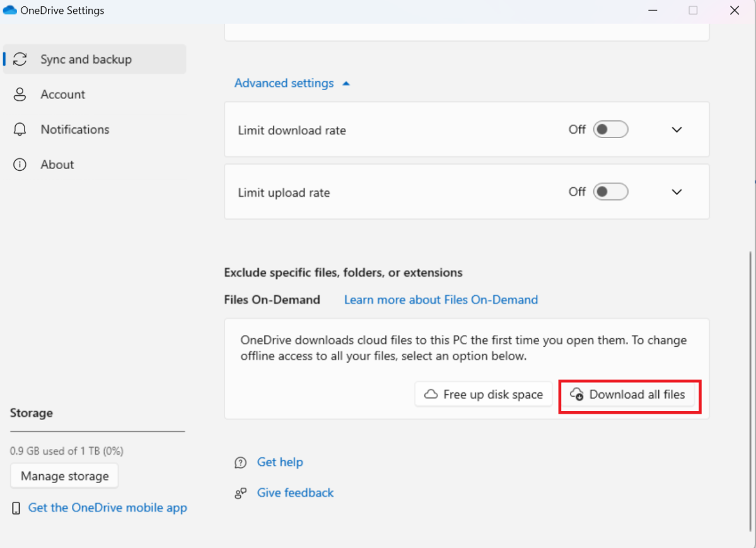Click the help question mark icon
The image size is (756, 548).
pos(241,463)
